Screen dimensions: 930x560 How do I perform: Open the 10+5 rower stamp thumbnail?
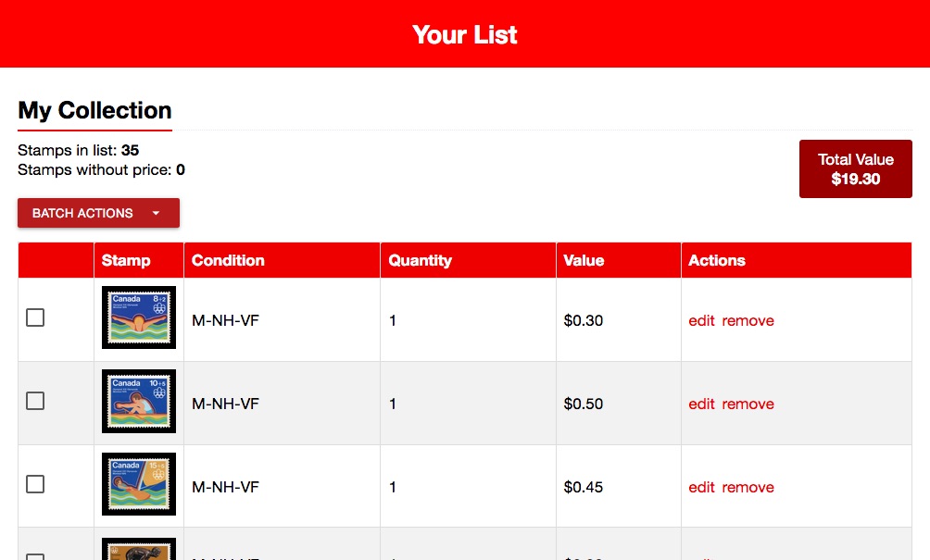139,401
